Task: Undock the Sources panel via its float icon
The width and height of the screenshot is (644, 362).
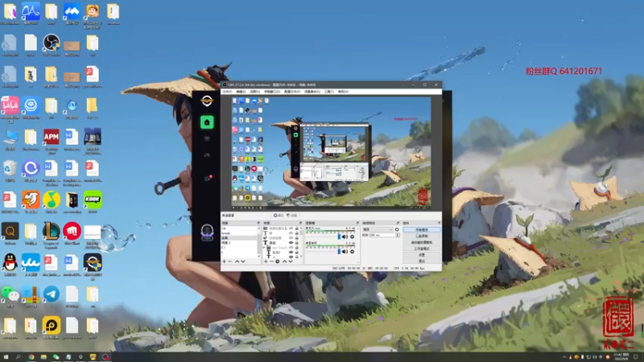Action: (x=300, y=223)
